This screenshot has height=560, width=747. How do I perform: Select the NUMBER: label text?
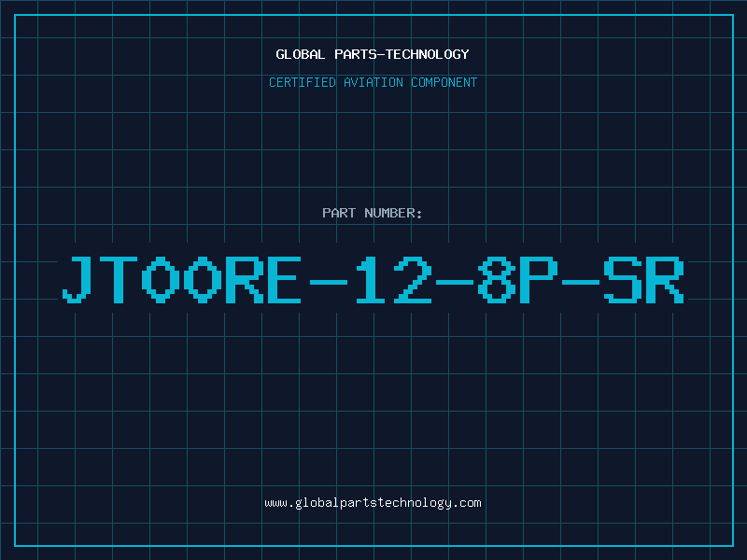click(393, 213)
